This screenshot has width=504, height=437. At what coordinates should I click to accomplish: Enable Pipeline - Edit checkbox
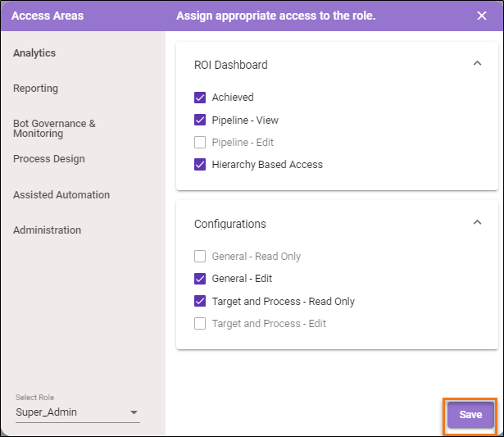200,142
